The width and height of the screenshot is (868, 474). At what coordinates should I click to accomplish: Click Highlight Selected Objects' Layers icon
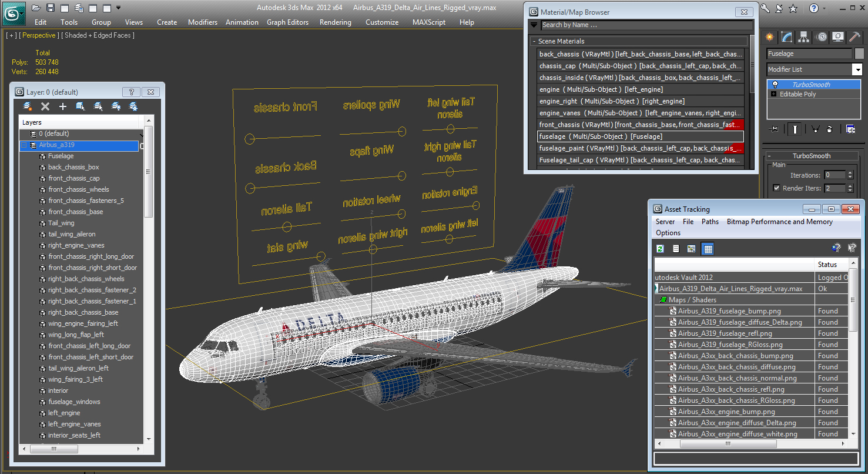[98, 106]
